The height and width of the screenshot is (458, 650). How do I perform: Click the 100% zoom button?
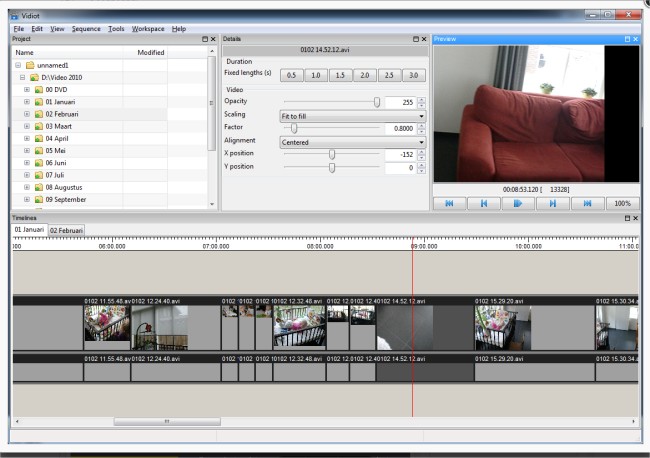coord(622,203)
